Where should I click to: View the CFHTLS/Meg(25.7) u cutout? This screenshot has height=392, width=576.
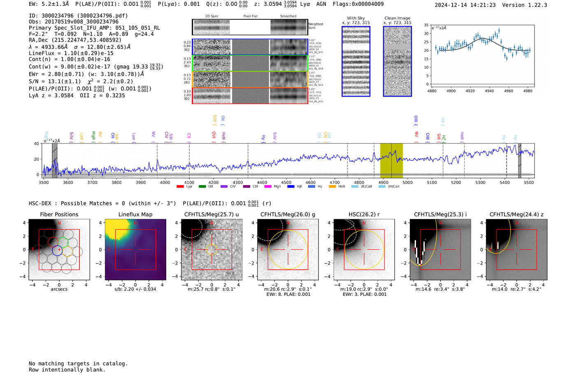coord(211,250)
